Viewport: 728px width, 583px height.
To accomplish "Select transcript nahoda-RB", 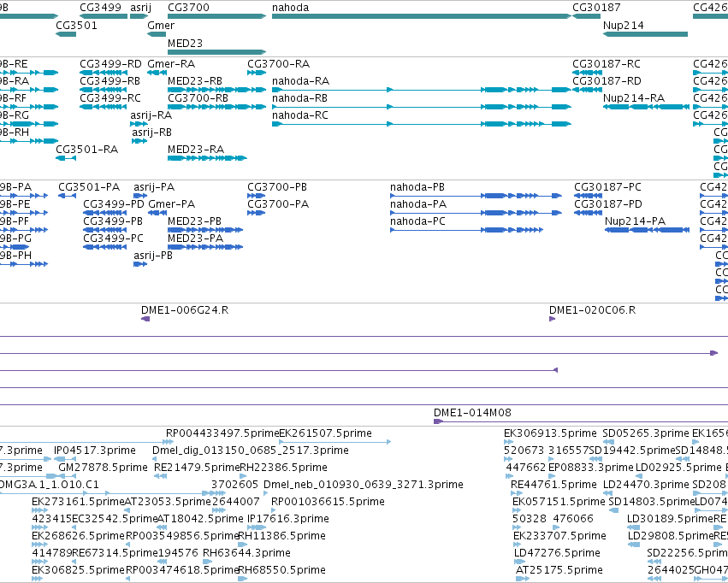I will pos(422,107).
